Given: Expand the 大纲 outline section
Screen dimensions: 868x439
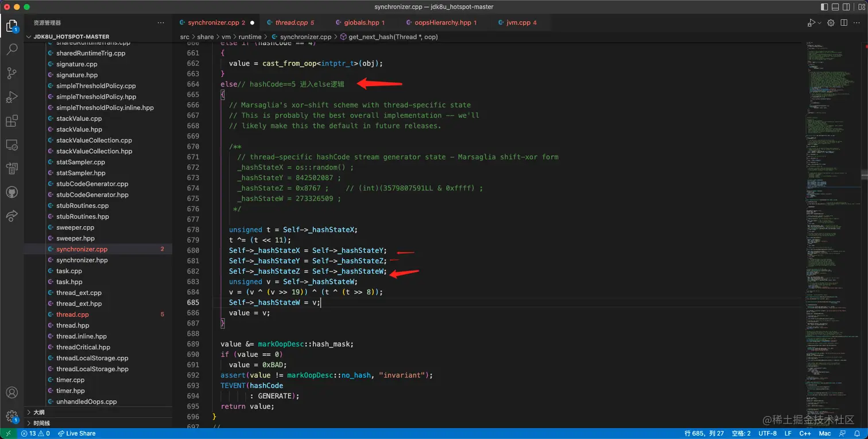Looking at the screenshot, I should [98, 412].
